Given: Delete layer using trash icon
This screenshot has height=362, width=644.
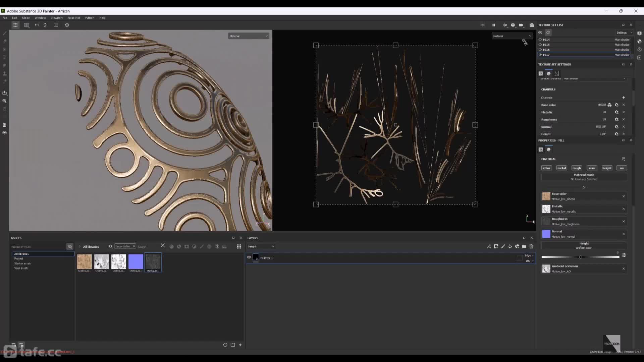Looking at the screenshot, I should 531,246.
